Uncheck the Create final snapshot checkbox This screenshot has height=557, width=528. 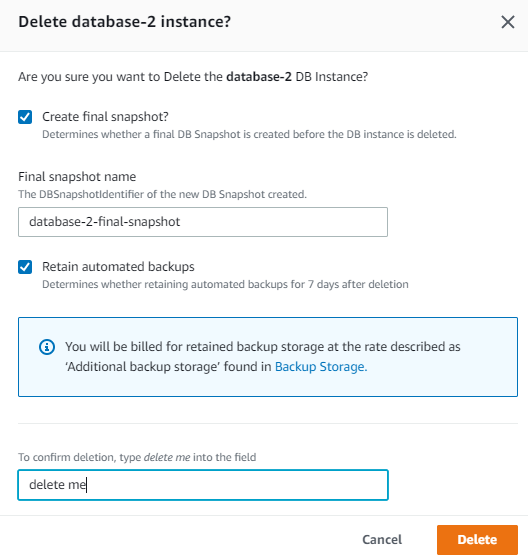coord(25,117)
